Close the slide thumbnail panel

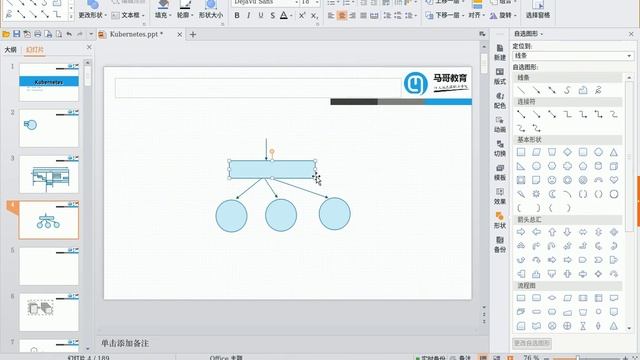pyautogui.click(x=89, y=47)
